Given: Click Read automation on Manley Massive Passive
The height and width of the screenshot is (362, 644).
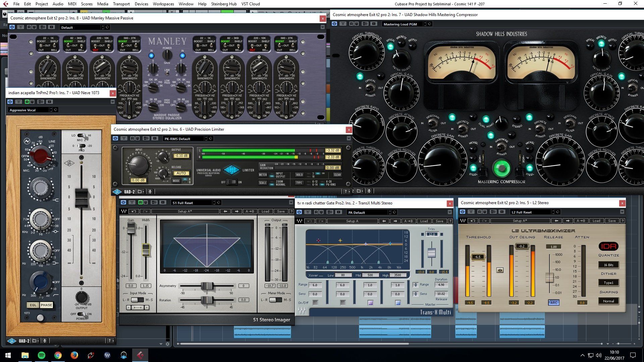Looking at the screenshot, I should pyautogui.click(x=29, y=27).
